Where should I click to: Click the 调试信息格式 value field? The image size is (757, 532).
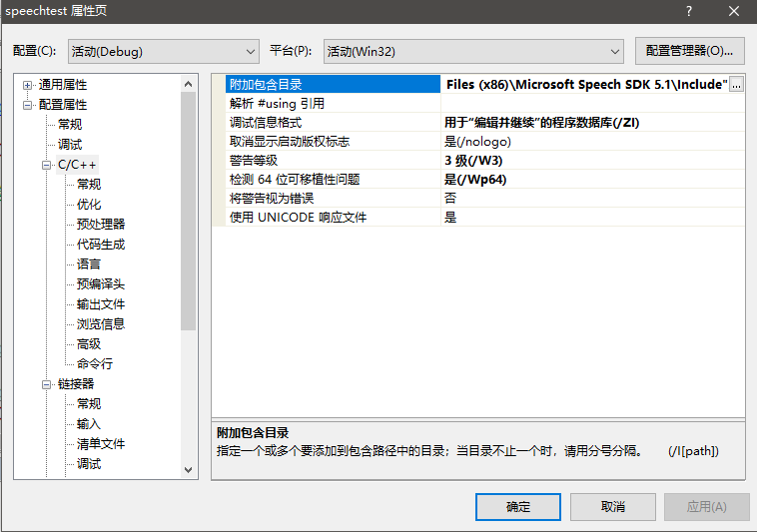pyautogui.click(x=591, y=123)
